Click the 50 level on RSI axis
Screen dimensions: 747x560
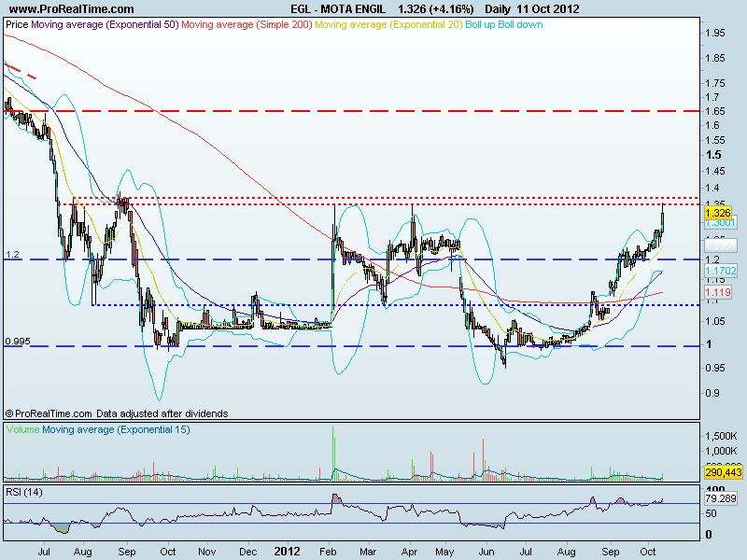(711, 512)
